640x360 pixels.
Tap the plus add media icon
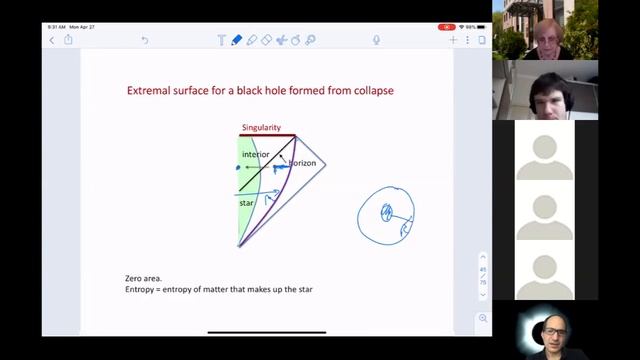tap(453, 40)
